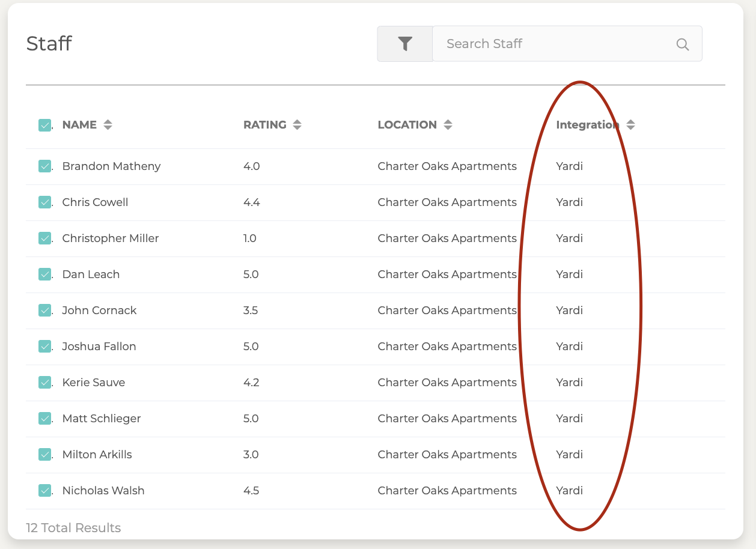Open Milton Arkills staff name
The width and height of the screenshot is (756, 549).
97,455
